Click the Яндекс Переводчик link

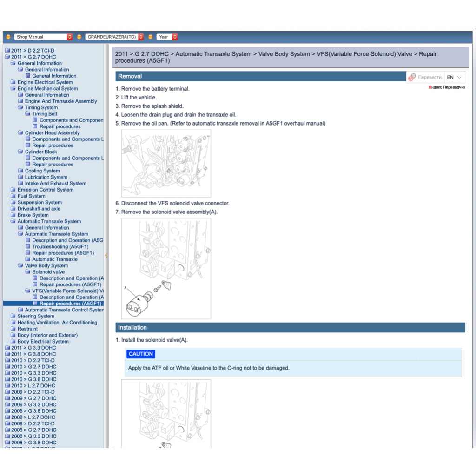click(446, 87)
